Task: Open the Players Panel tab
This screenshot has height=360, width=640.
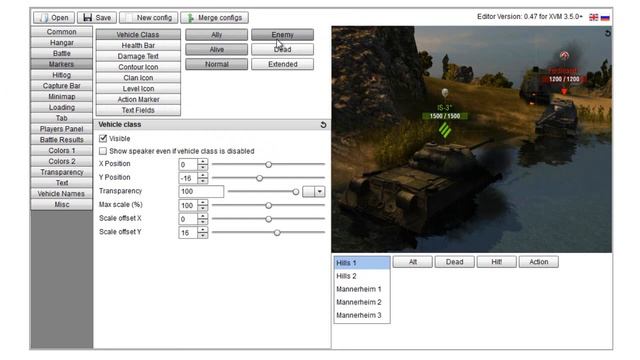Action: pyautogui.click(x=61, y=129)
